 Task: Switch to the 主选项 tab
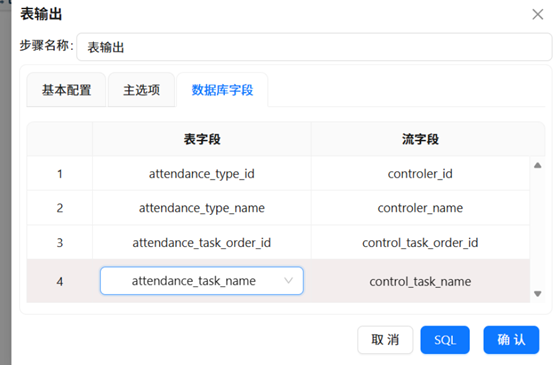click(142, 90)
